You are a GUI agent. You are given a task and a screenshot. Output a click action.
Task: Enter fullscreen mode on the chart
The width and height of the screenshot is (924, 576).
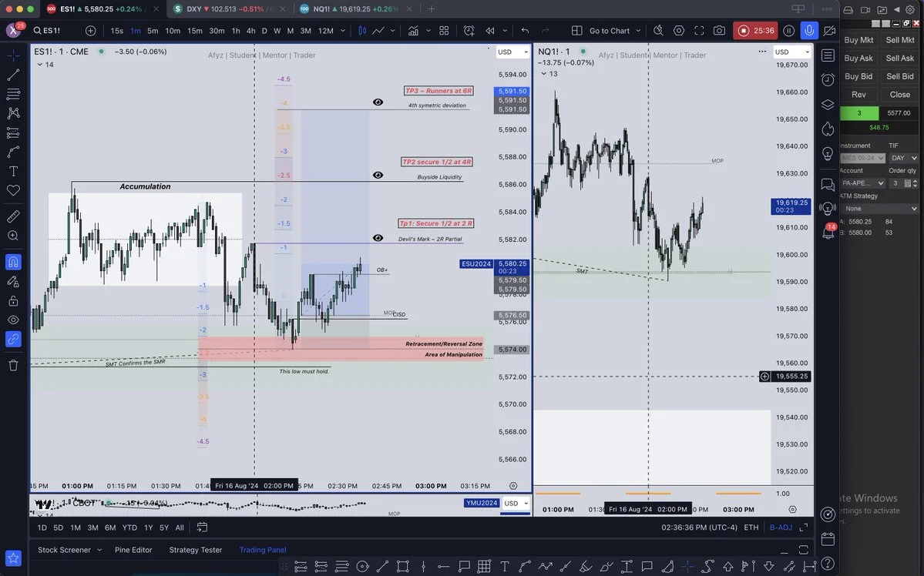(699, 31)
